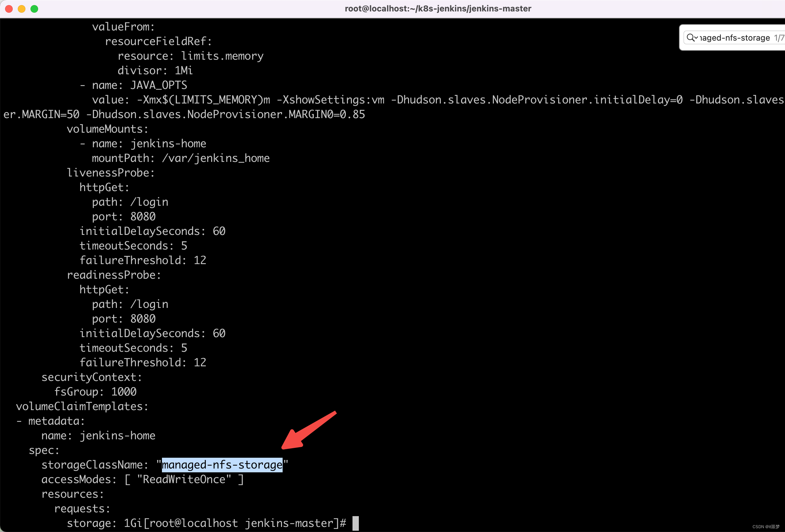The height and width of the screenshot is (532, 785).
Task: Minimize the terminal with yellow button
Action: (x=22, y=9)
